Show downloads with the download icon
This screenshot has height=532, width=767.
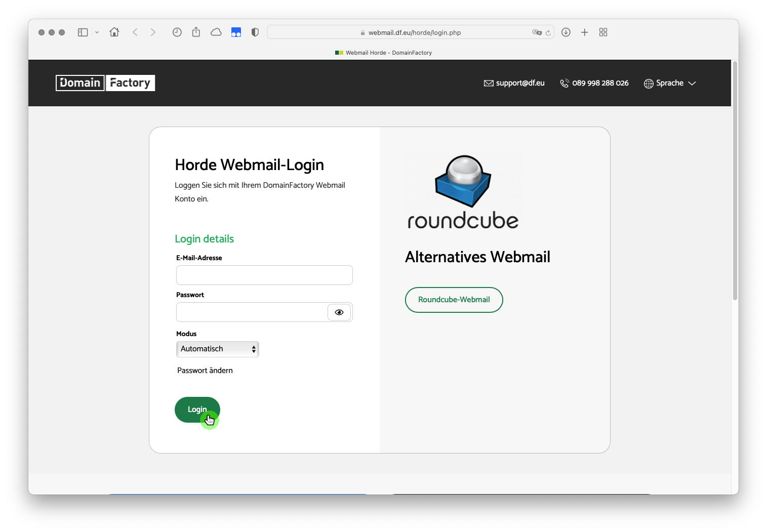click(x=566, y=32)
